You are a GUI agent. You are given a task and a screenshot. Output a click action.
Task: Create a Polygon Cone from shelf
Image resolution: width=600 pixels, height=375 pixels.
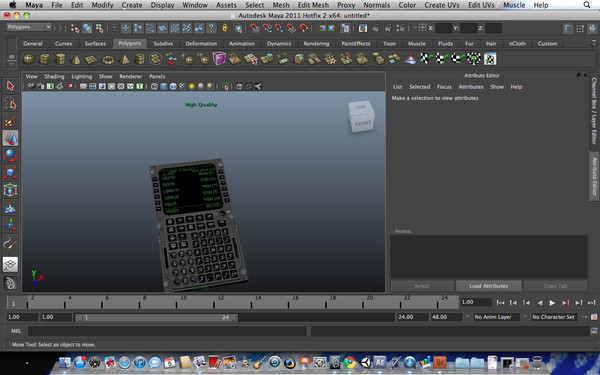tap(76, 59)
